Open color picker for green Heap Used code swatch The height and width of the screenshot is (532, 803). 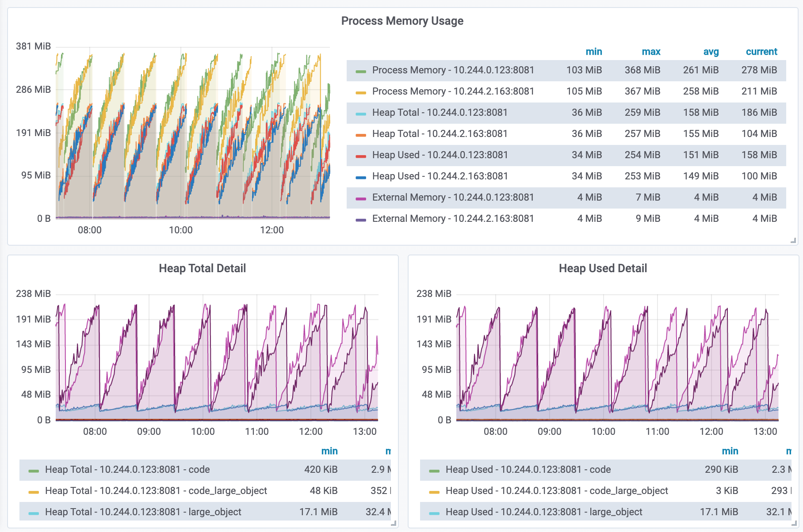tap(434, 471)
